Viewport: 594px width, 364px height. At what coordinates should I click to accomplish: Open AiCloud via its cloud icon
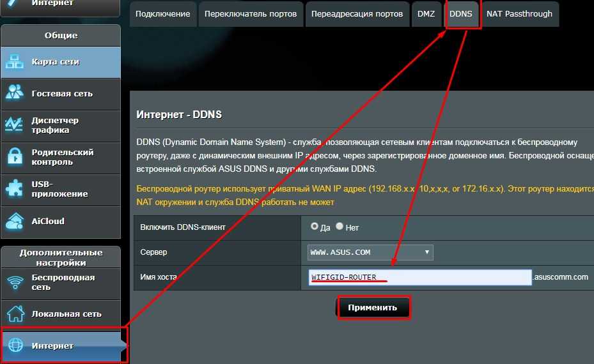coord(15,221)
